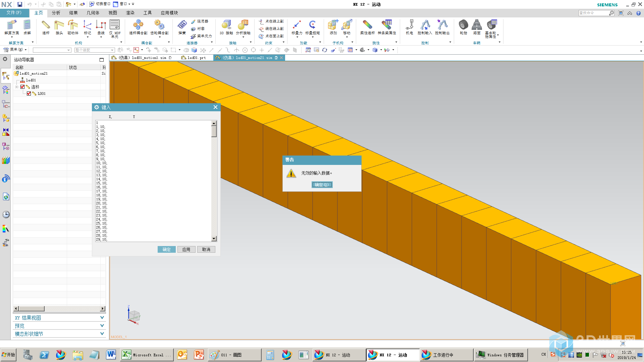Screen dimensions: 644x362
Task: Click scroll-down arrow of 键入 data list
Action: point(214,239)
